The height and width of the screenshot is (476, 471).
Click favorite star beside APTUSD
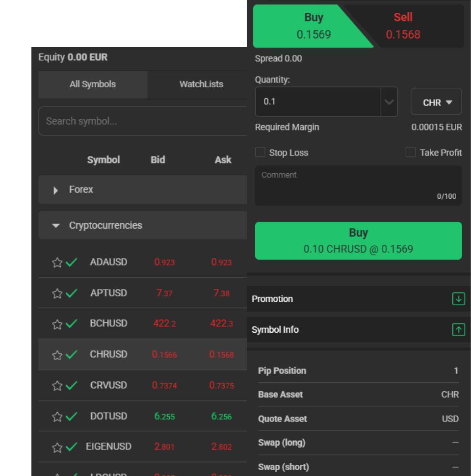(57, 293)
